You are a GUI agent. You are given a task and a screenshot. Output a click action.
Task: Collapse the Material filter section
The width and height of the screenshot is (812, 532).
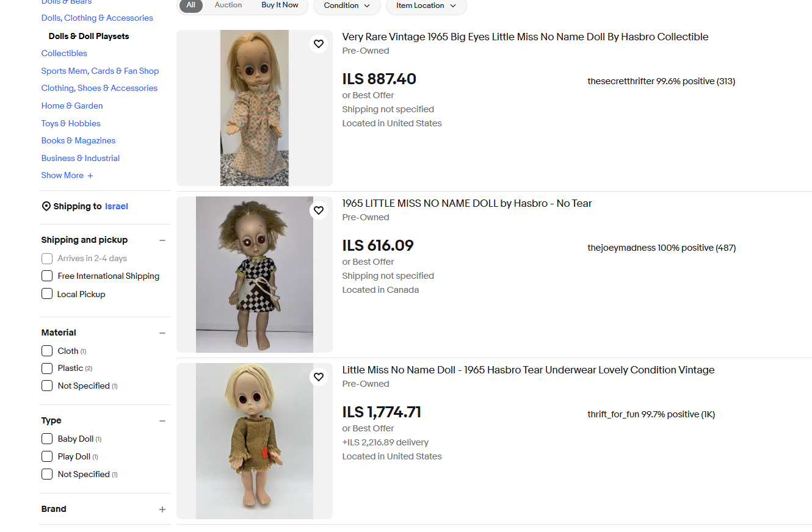162,333
